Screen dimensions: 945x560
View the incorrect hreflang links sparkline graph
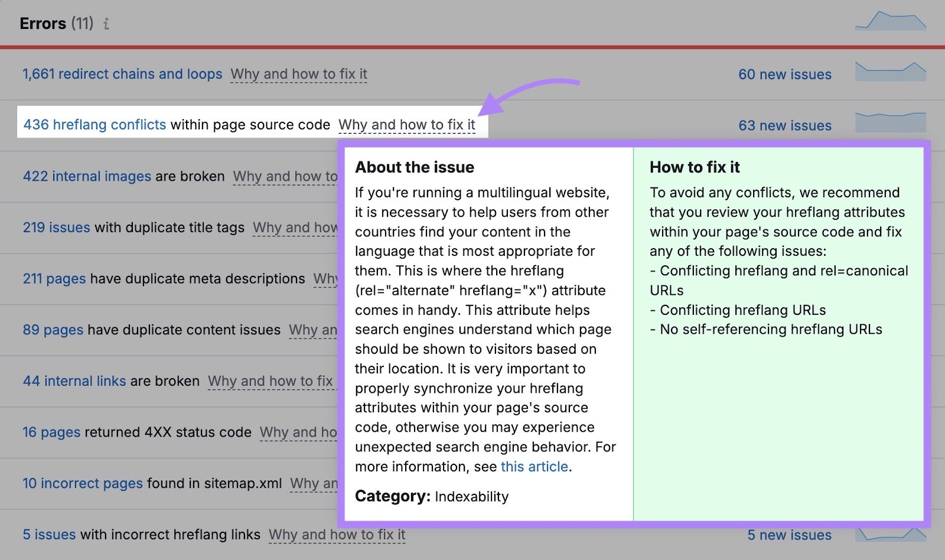(x=890, y=533)
